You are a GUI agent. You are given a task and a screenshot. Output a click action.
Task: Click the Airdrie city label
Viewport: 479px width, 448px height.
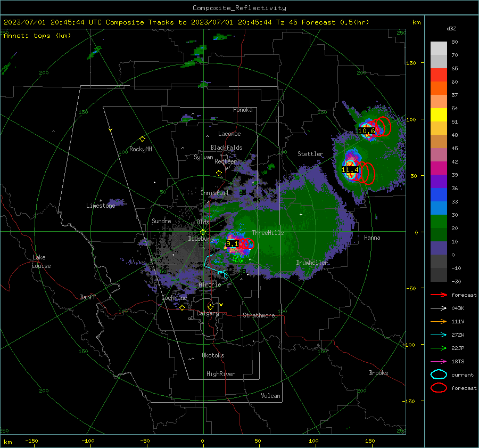point(210,284)
